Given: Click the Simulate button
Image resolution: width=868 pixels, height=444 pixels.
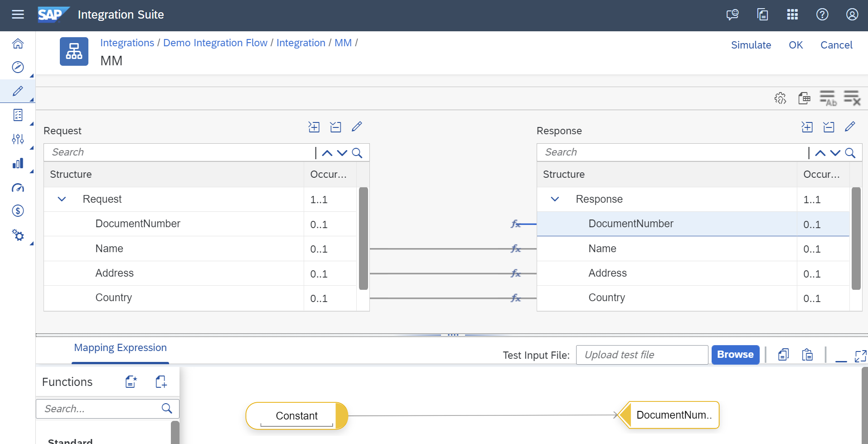Looking at the screenshot, I should (x=751, y=45).
